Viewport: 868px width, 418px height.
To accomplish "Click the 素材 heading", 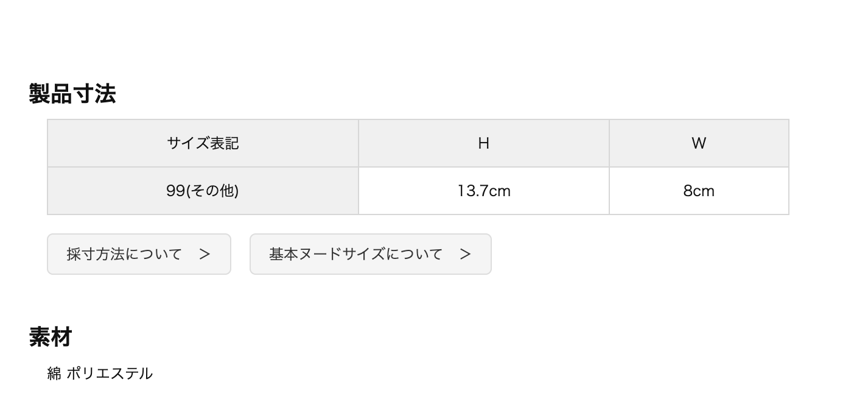I will (51, 336).
